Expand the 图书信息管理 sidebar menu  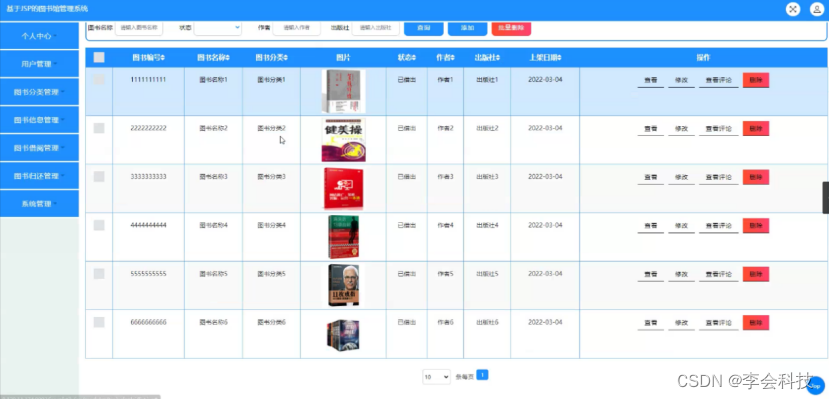click(x=39, y=120)
